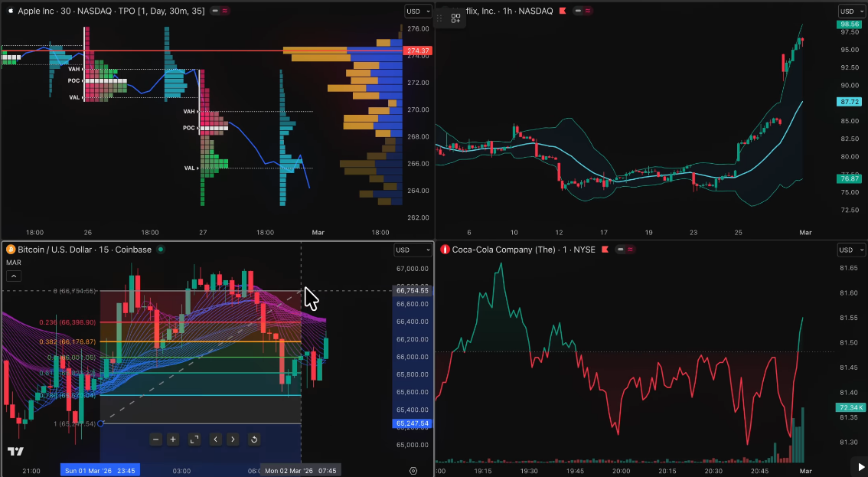Click the red flag icon next to Coca-Cola title
Image resolution: width=868 pixels, height=477 pixels.
click(605, 250)
